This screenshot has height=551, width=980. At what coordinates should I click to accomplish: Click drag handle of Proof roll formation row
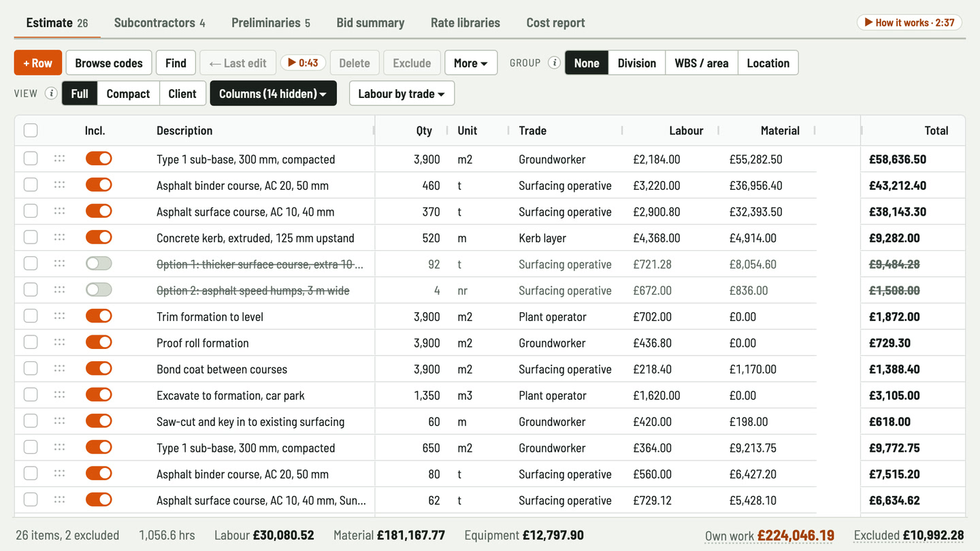(x=59, y=342)
